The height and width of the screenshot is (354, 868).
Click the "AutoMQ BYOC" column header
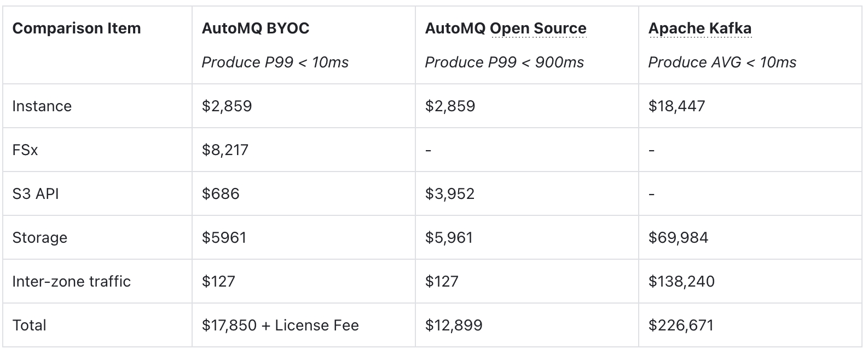pos(255,28)
